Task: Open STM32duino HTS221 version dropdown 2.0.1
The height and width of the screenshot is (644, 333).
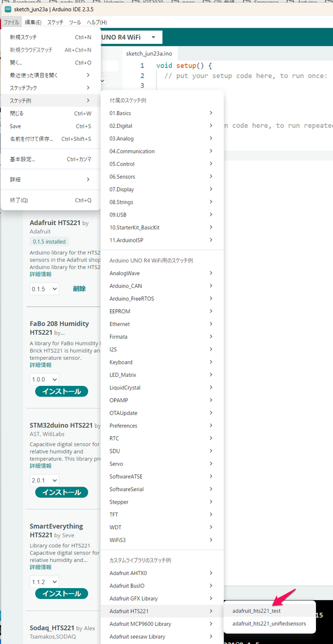Action: [x=44, y=480]
